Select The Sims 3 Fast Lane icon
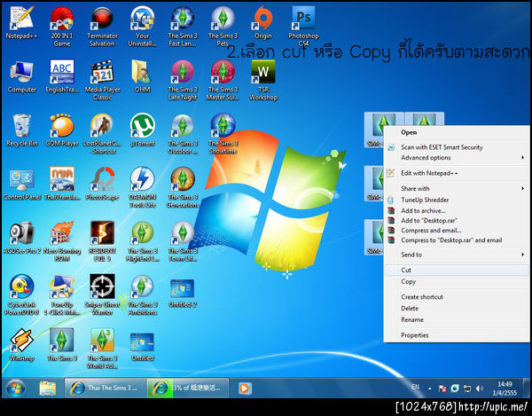Screen dimensions: 532x416 pyautogui.click(x=183, y=27)
